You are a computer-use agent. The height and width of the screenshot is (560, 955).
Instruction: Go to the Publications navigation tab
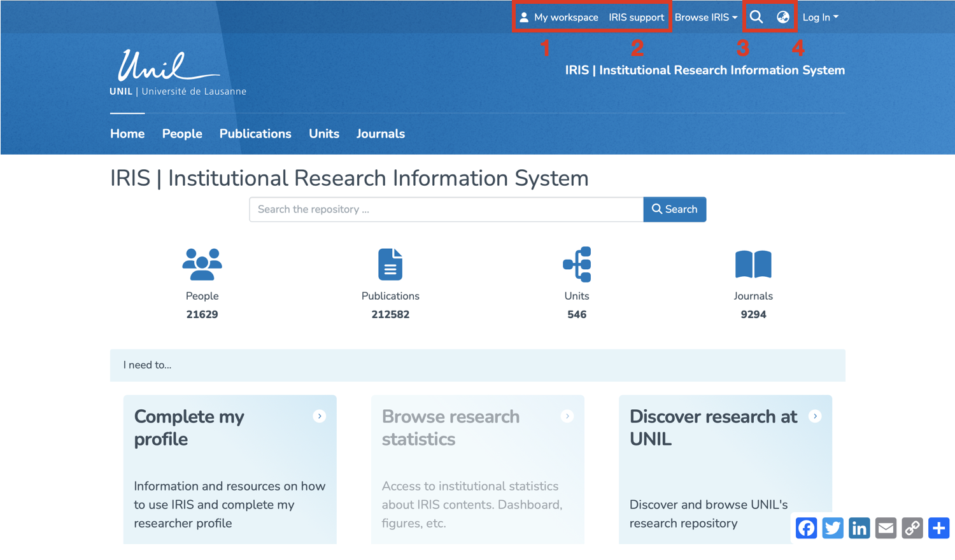(255, 134)
